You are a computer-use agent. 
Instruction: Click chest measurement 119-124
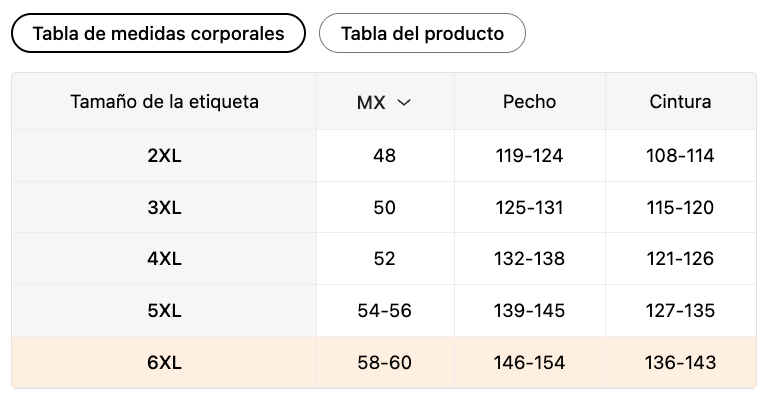pyautogui.click(x=529, y=156)
